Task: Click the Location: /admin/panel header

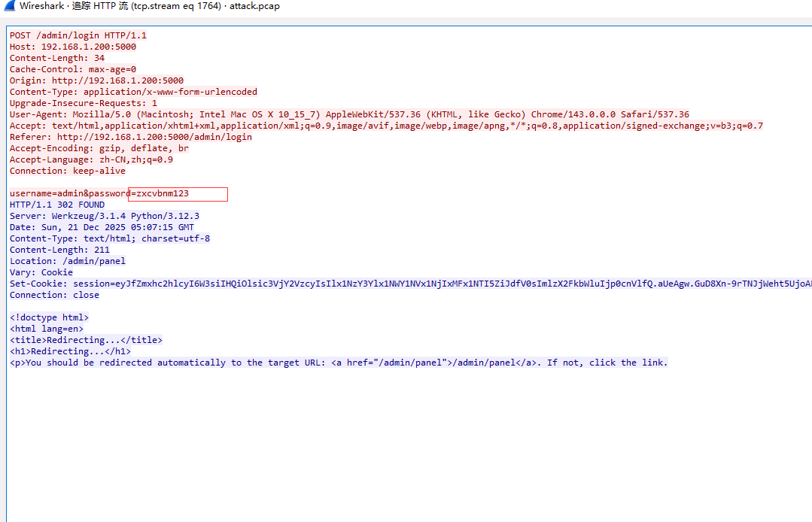Action: (x=68, y=261)
